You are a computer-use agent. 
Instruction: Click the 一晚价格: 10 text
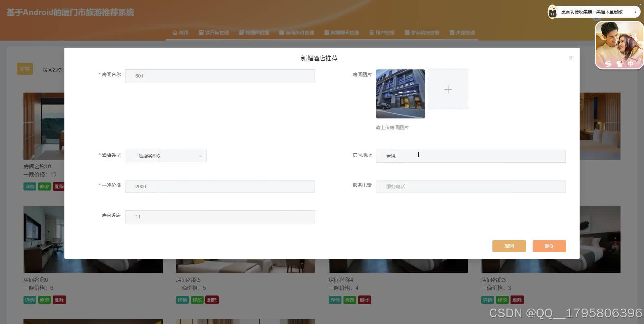coord(40,174)
